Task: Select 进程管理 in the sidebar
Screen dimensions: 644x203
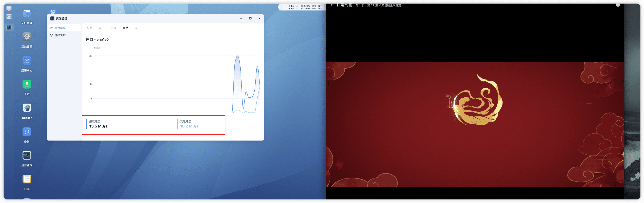Action: point(64,35)
